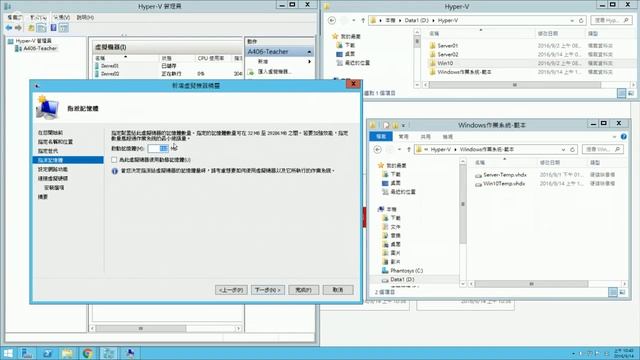
Task: Open Google Chrome from the taskbar
Action: 88,353
